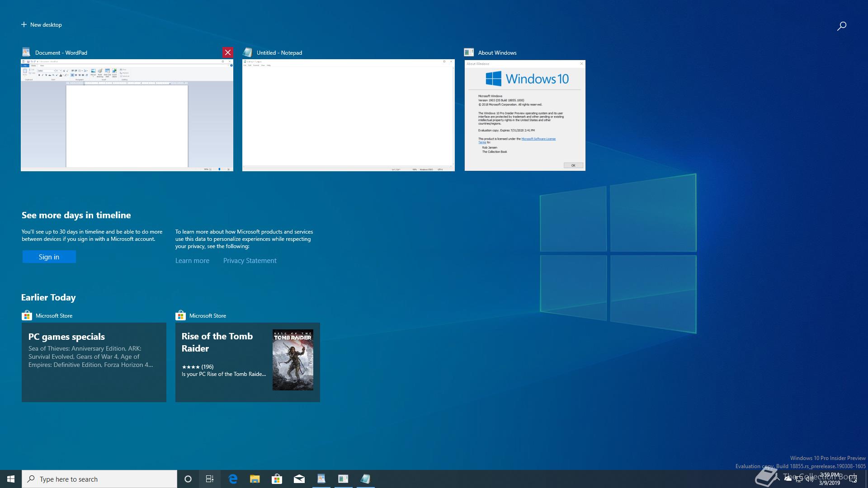Open File Explorer from the taskbar
The height and width of the screenshot is (488, 868).
click(255, 479)
